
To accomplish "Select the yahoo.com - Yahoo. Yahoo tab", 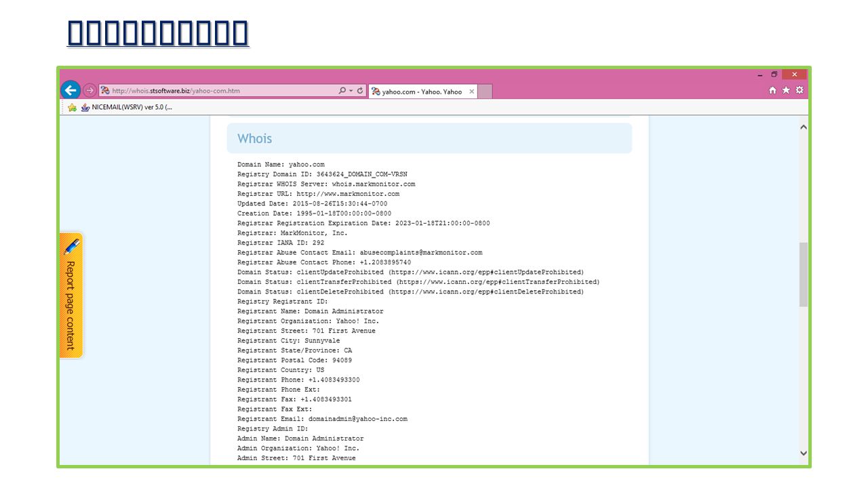I will 422,91.
